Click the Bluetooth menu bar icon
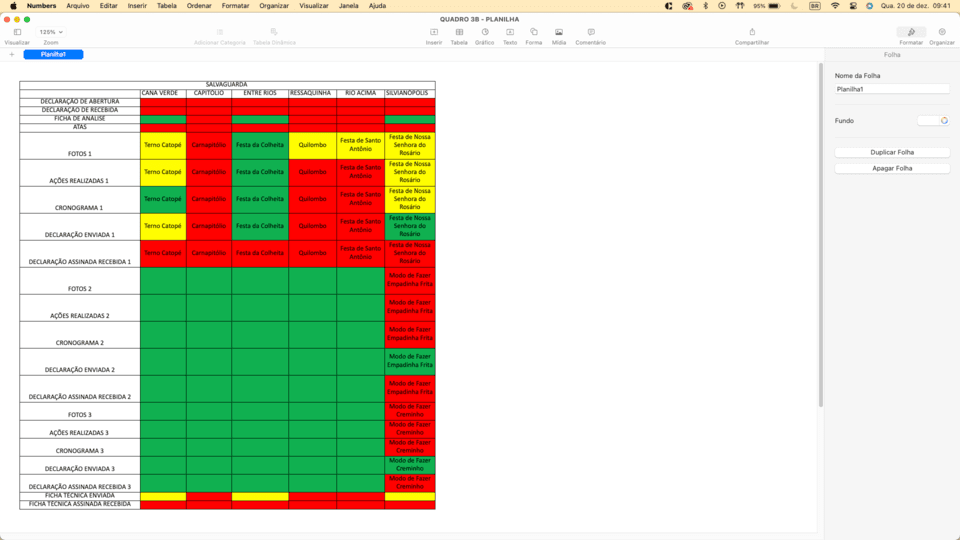Viewport: 960px width, 540px height. tap(705, 6)
